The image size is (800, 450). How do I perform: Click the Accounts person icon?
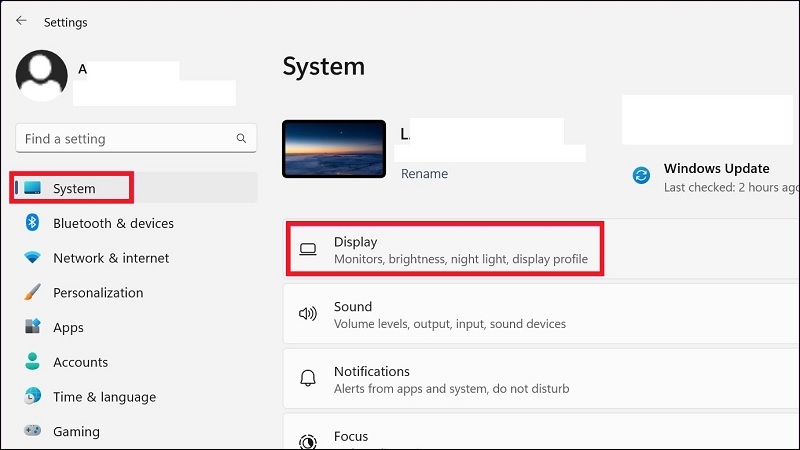coord(32,361)
